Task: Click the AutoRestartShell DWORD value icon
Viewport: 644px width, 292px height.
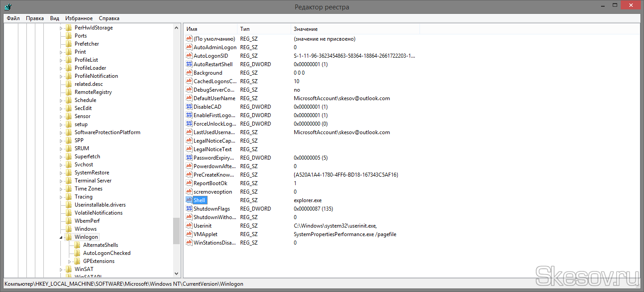Action: (189, 64)
